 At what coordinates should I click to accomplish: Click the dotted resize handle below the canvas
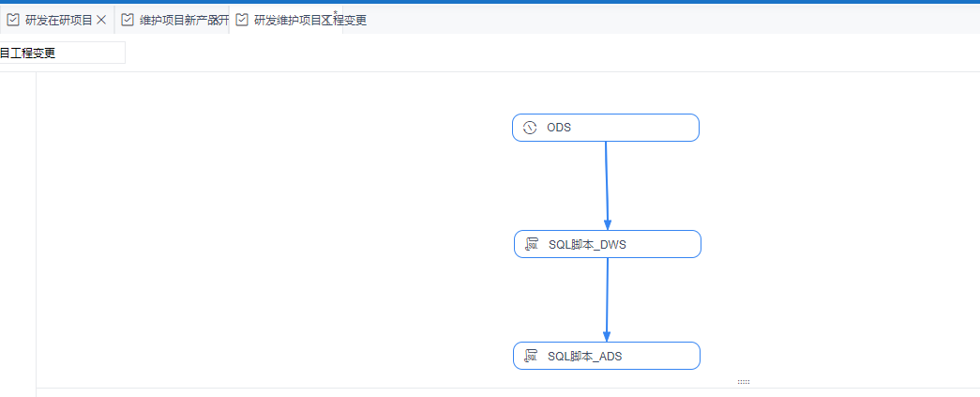[744, 382]
